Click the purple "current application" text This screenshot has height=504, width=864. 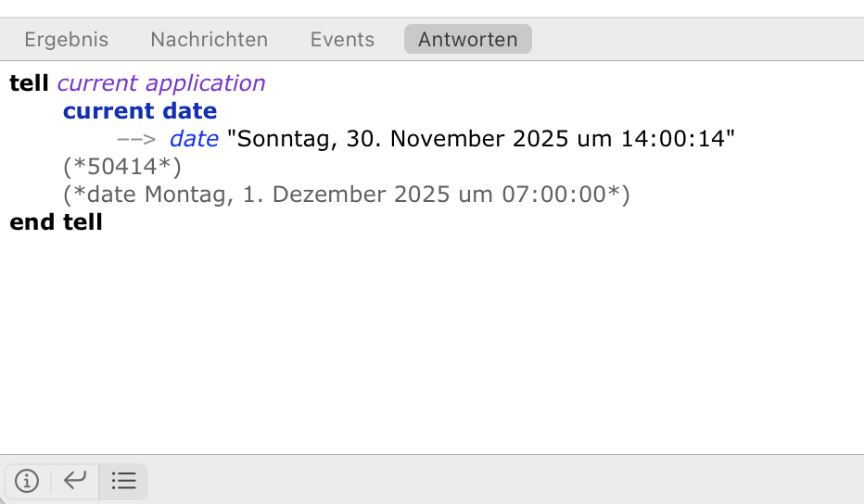pos(161,83)
